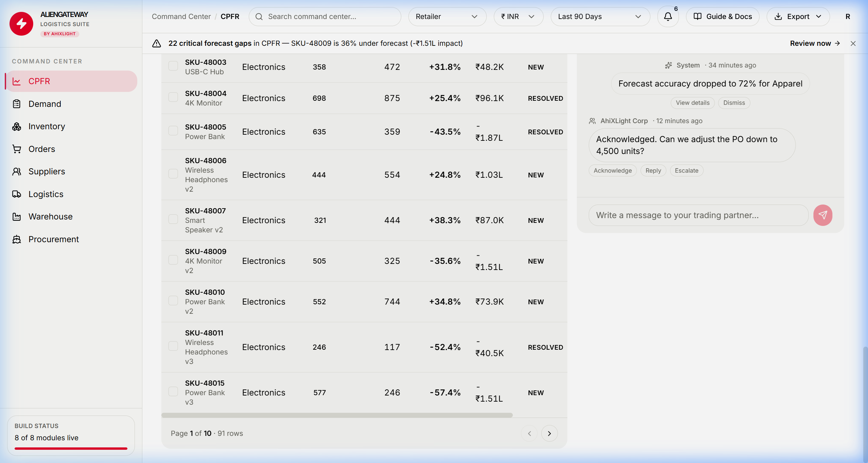Select checkbox for SKU-48005 Power Bank
The height and width of the screenshot is (463, 868).
point(173,131)
